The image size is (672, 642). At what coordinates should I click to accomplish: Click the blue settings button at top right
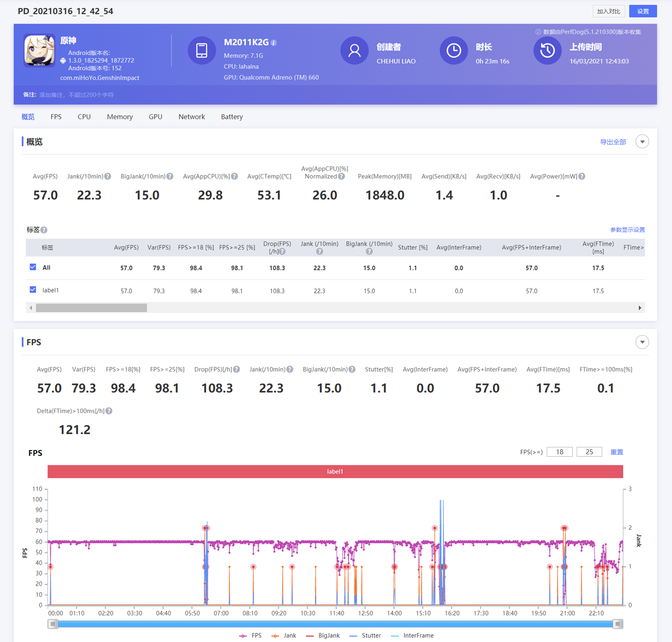(x=643, y=11)
